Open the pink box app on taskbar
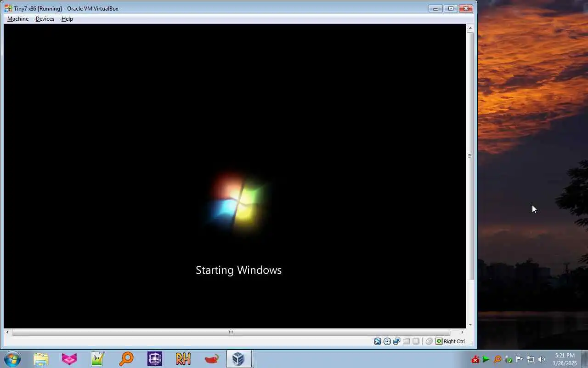The width and height of the screenshot is (588, 368). pyautogui.click(x=69, y=359)
